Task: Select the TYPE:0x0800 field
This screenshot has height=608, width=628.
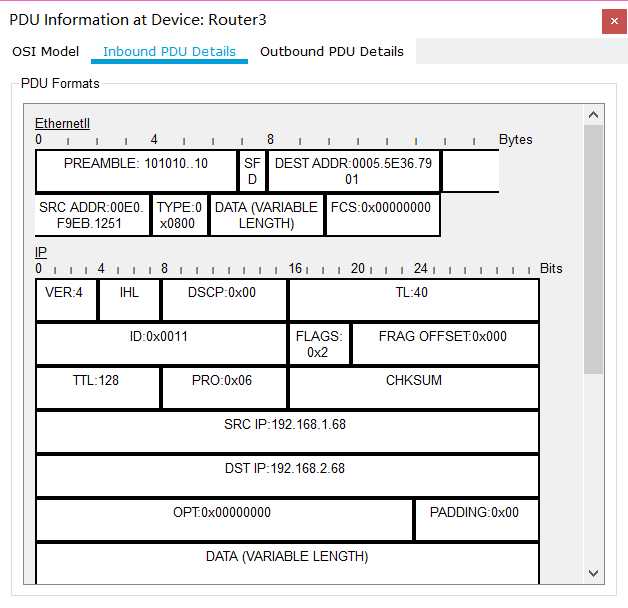Action: pyautogui.click(x=179, y=215)
